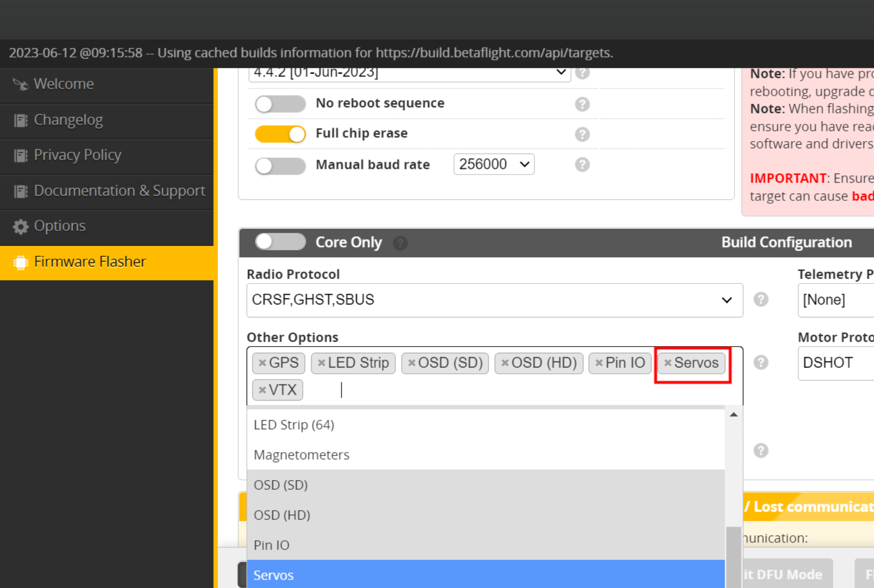Click the options list scroll-up arrow

[734, 414]
